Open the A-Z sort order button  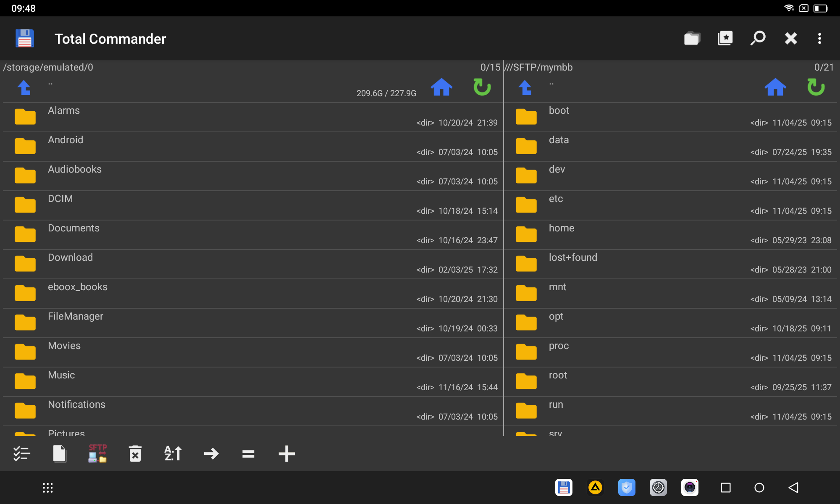(x=173, y=454)
